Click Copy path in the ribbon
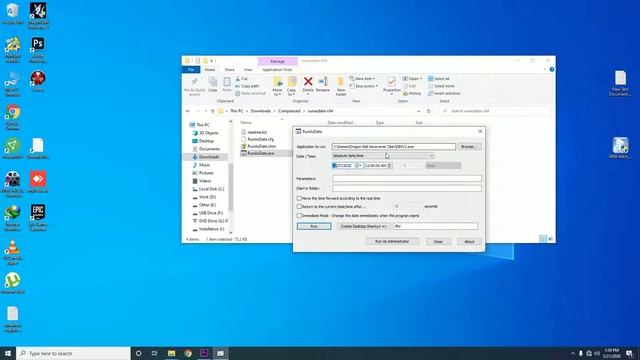Image resolution: width=640 pixels, height=360 pixels. pos(247,86)
